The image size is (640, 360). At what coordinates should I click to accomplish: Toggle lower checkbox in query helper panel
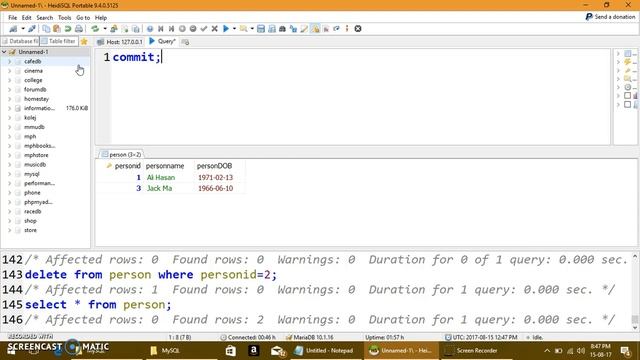(x=627, y=104)
